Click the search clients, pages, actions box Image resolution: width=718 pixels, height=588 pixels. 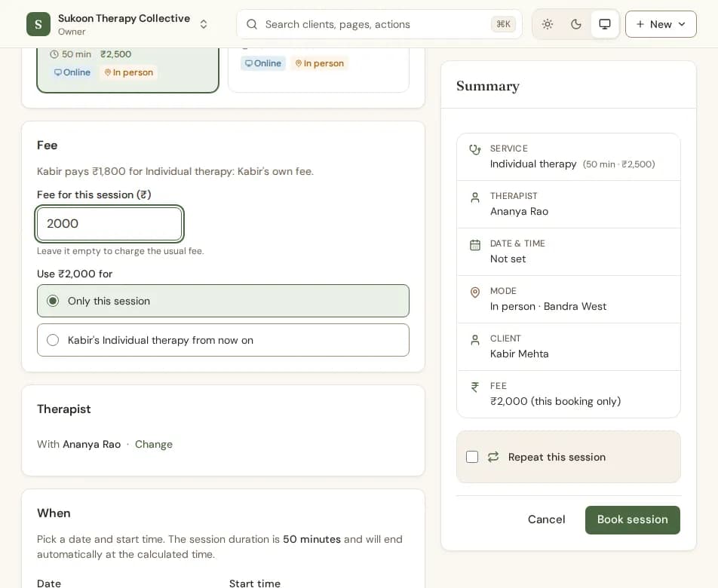click(379, 24)
